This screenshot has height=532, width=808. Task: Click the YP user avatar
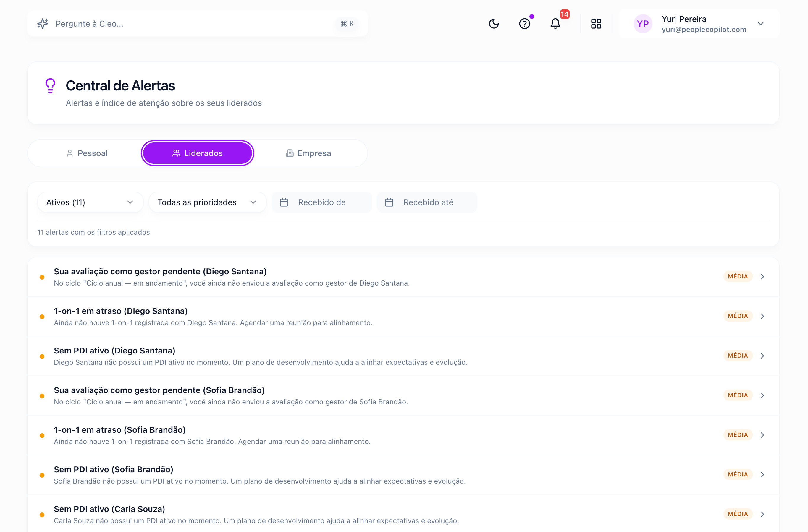643,24
